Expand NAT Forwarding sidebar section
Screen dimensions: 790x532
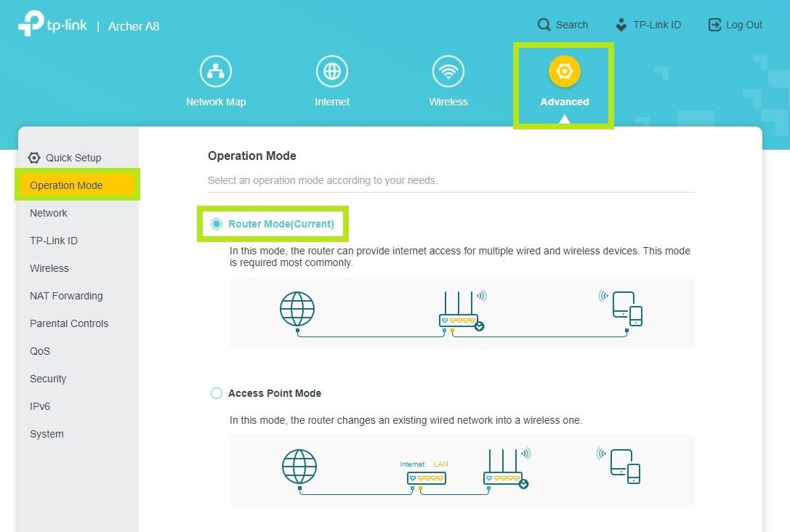[66, 296]
